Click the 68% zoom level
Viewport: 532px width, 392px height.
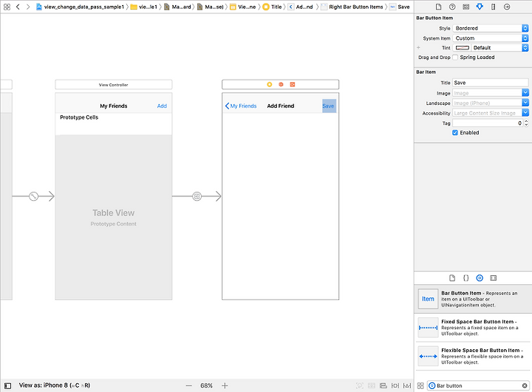[x=206, y=385]
